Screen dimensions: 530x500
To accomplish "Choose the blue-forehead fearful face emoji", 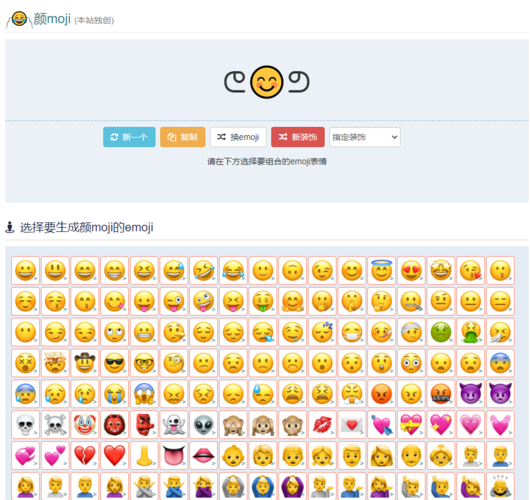I will coord(500,363).
